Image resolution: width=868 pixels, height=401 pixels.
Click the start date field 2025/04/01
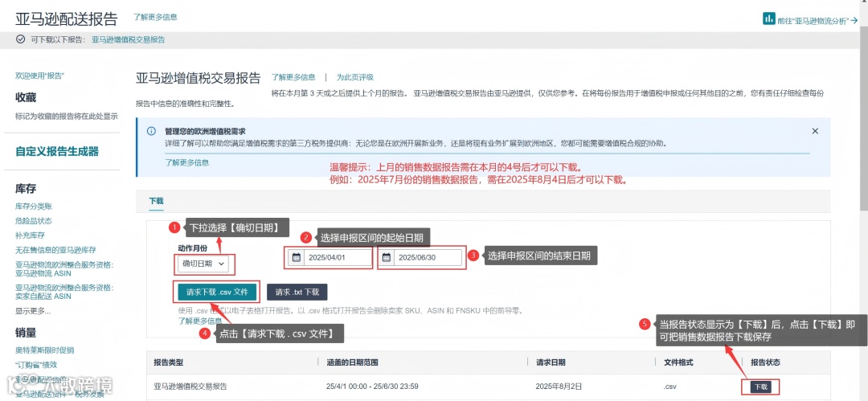[330, 257]
